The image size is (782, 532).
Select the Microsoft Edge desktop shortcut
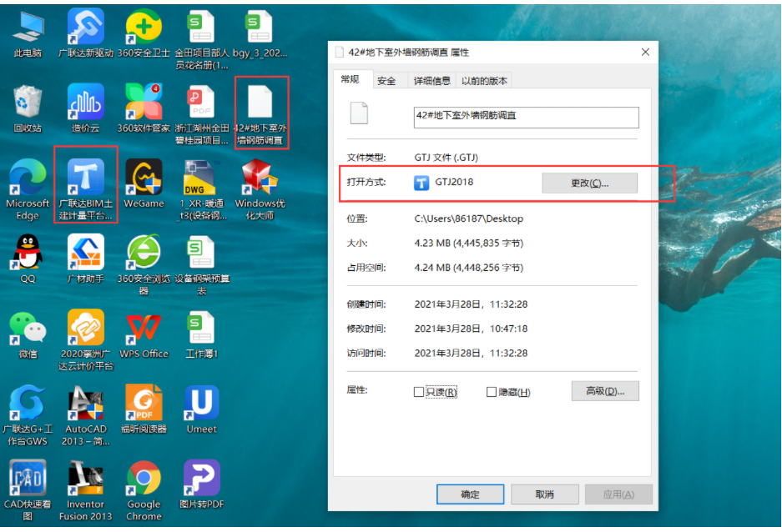click(28, 190)
